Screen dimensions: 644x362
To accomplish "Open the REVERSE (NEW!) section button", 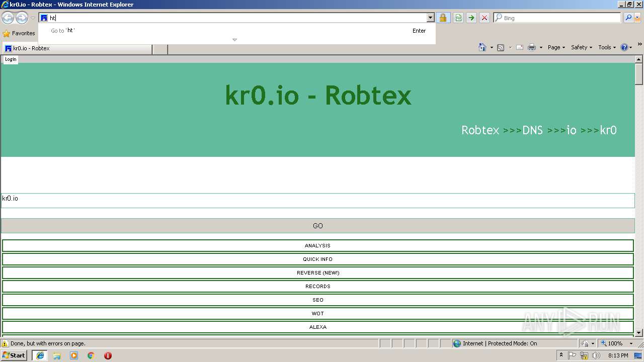I will [318, 273].
